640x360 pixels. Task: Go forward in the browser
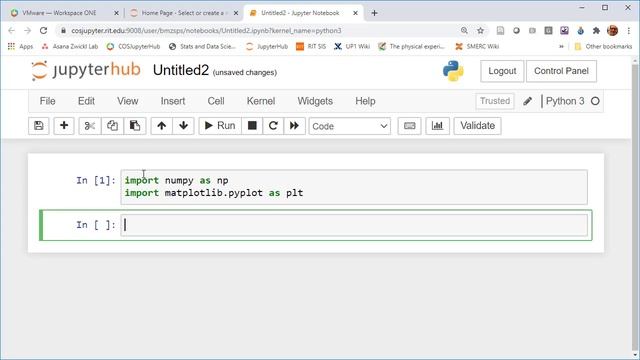(27, 31)
